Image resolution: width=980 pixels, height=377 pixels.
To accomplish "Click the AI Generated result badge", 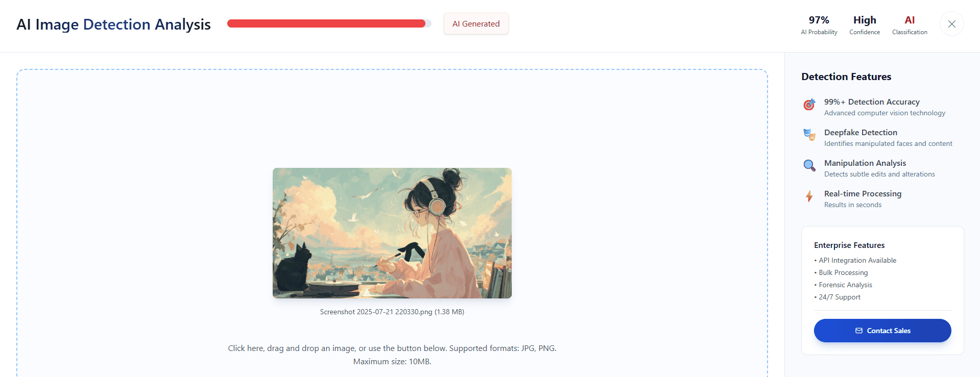I will pyautogui.click(x=476, y=24).
